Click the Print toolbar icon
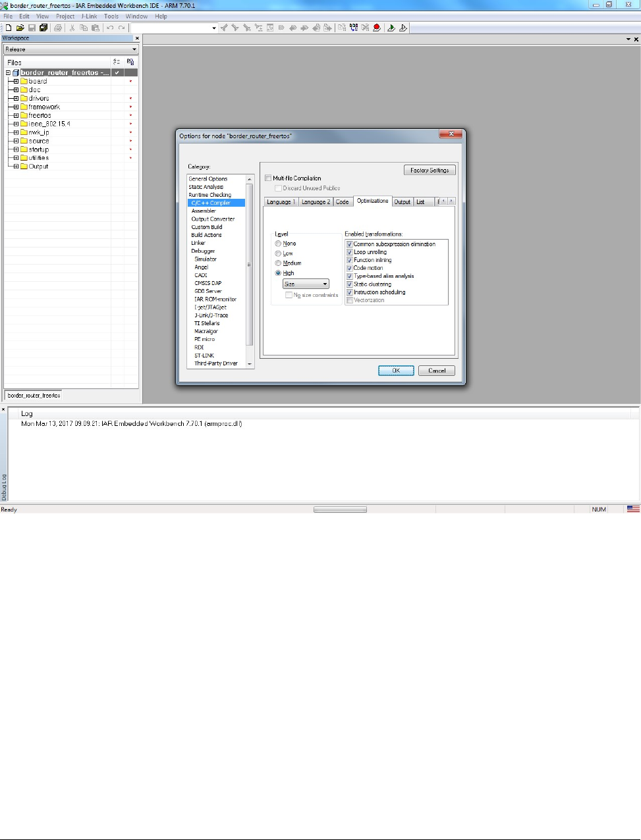This screenshot has height=840, width=641. (x=58, y=28)
